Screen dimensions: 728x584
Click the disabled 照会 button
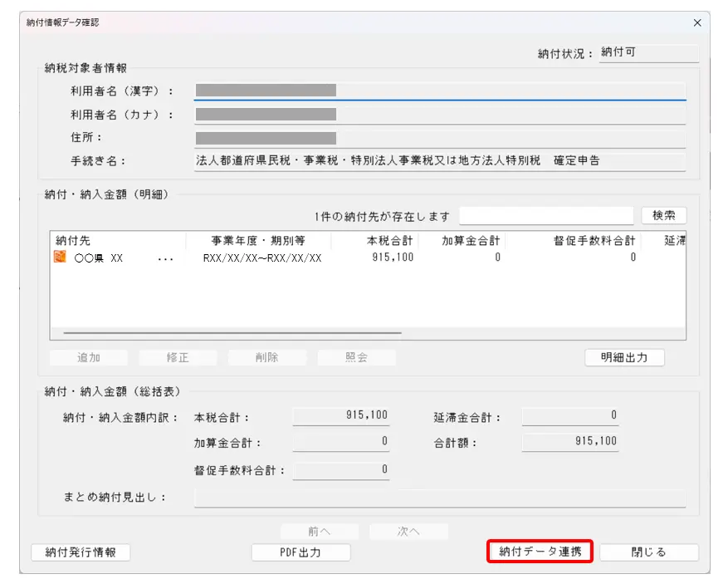click(x=357, y=357)
